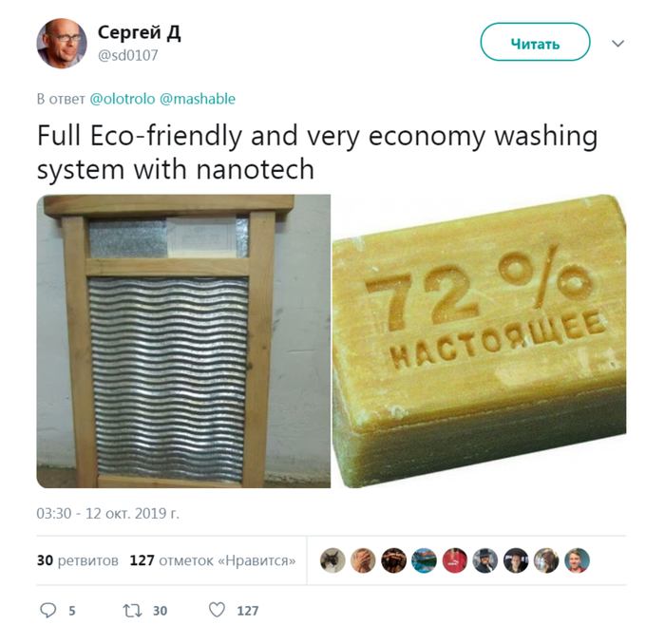Like the tweet with heart icon
This screenshot has height=644, width=665.
tap(218, 610)
